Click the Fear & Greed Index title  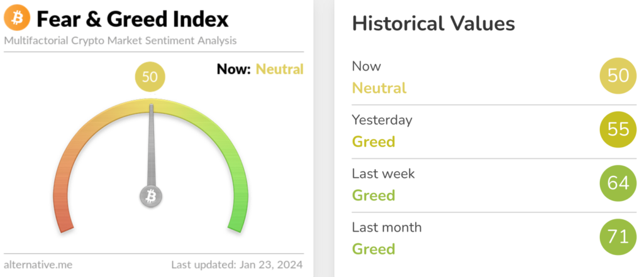[x=132, y=19]
